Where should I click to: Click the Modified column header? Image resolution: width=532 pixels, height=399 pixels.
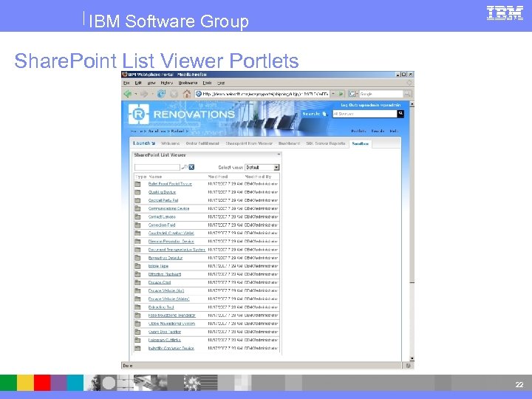[x=218, y=177]
